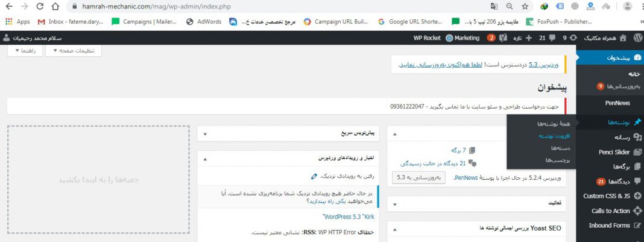Click the browser home icon
Screen dimensions: 644x242
(55, 7)
